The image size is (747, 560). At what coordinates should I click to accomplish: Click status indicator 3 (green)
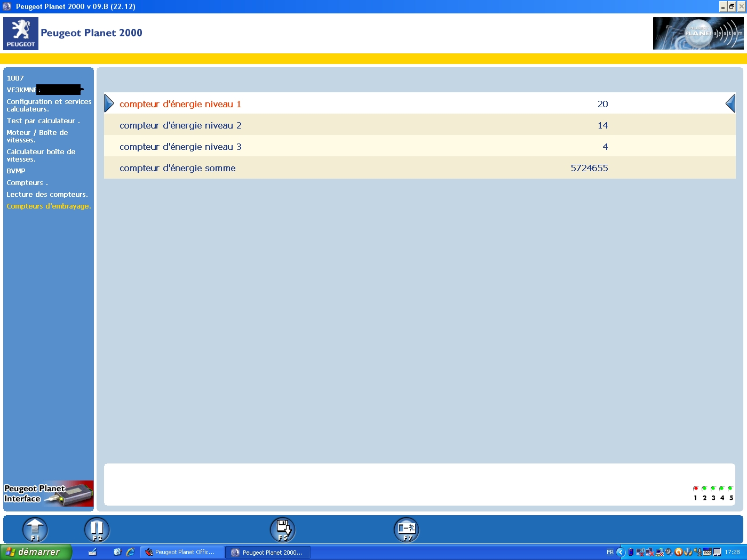click(713, 488)
